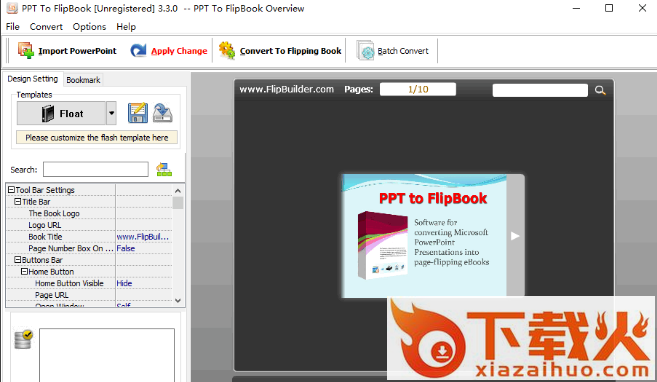Open Batch Convert
This screenshot has width=657, height=382.
tap(393, 51)
